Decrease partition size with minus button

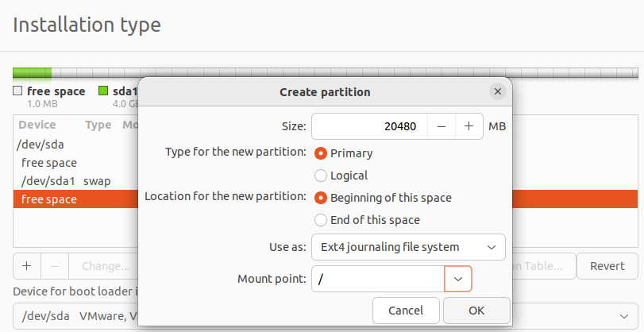[x=442, y=126]
